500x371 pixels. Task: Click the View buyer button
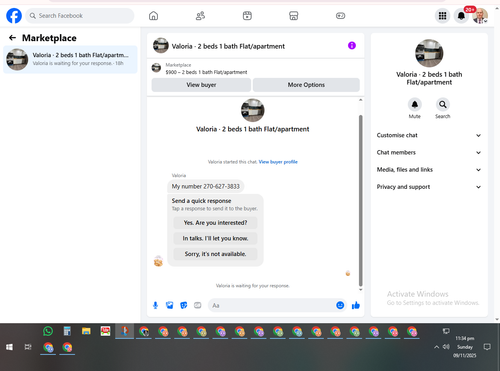(x=201, y=85)
